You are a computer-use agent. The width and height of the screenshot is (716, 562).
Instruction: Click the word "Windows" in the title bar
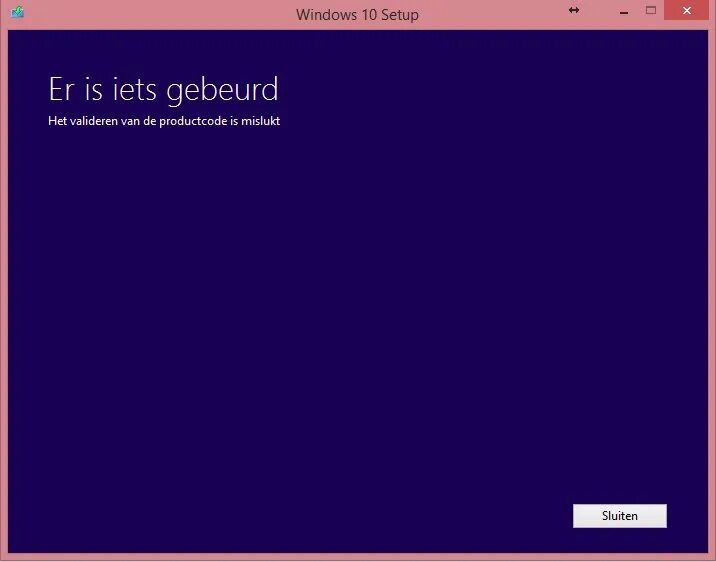(x=326, y=15)
